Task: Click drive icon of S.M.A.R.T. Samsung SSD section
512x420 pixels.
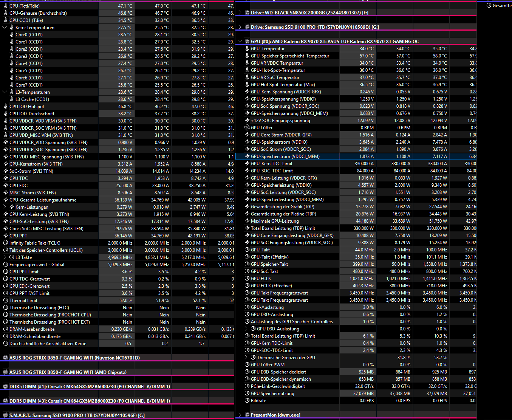Action: click(6, 415)
